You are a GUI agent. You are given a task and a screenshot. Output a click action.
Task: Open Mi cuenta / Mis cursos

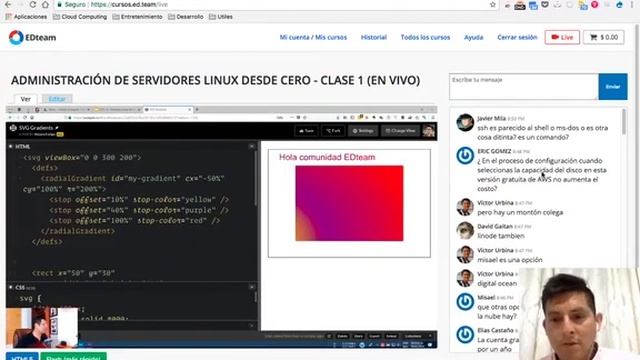(x=313, y=37)
